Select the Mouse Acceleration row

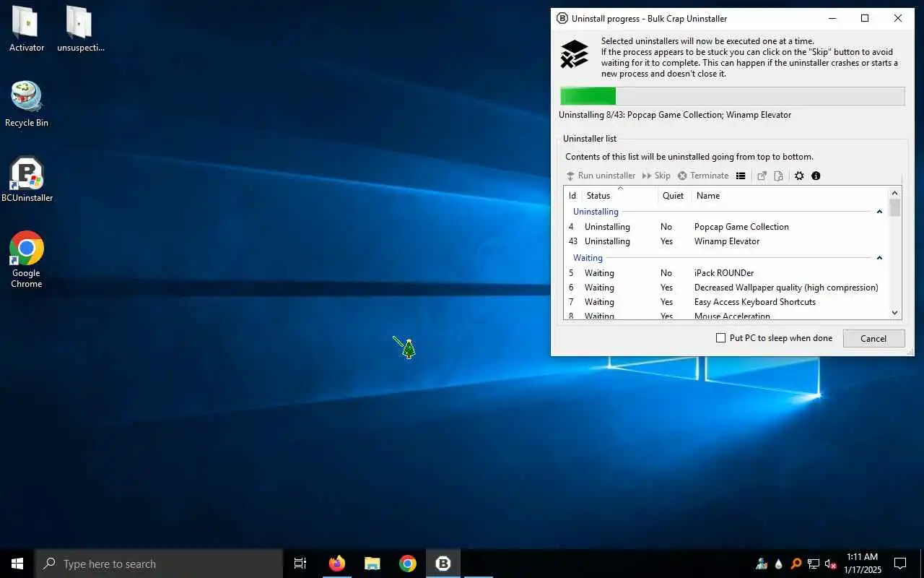point(725,316)
